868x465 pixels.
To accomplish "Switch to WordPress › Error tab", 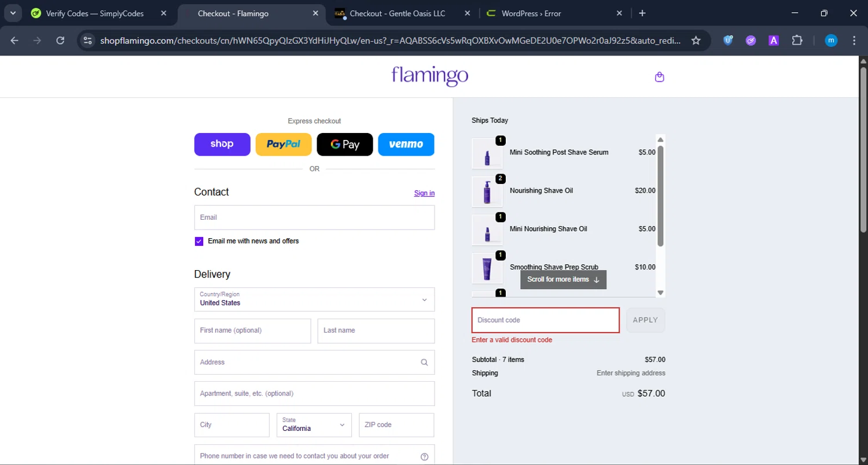I will [x=531, y=13].
